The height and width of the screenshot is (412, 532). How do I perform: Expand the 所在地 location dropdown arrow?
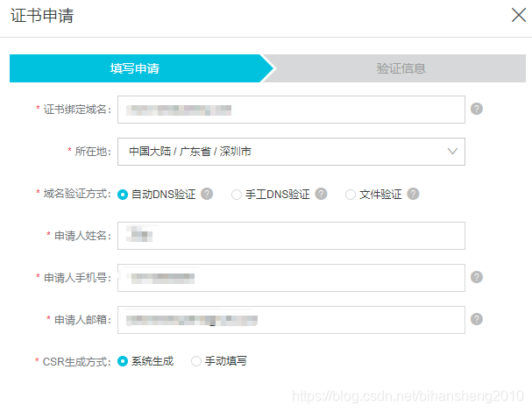452,152
